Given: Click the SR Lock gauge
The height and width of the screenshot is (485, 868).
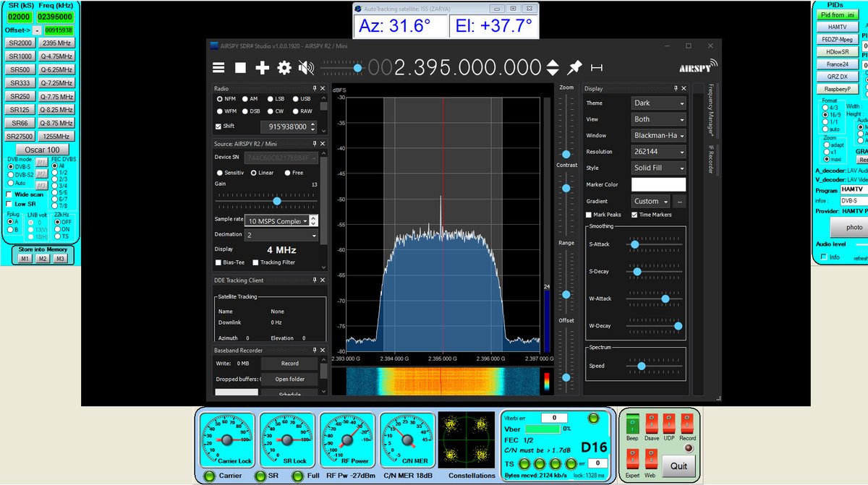Looking at the screenshot, I should click(x=287, y=439).
